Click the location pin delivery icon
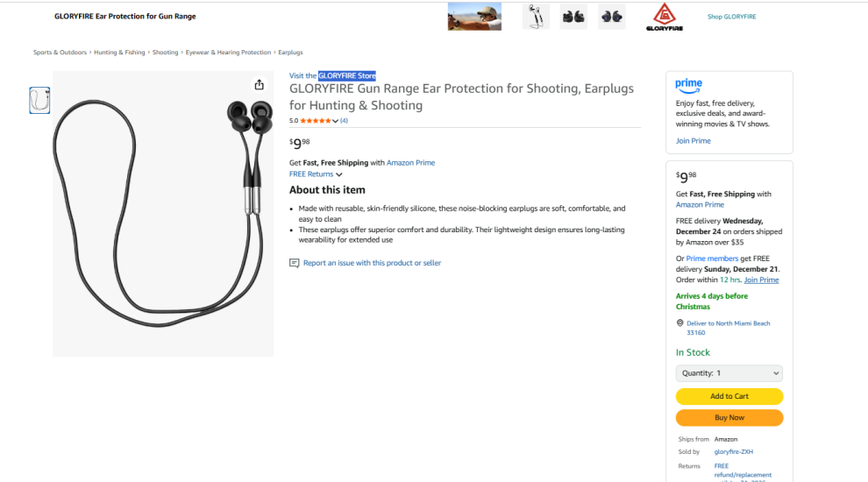 679,323
